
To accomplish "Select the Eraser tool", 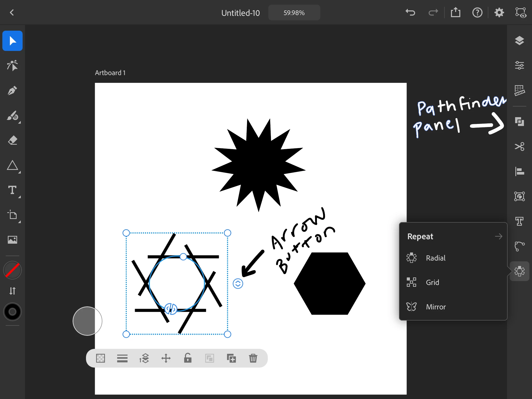I will tap(12, 140).
